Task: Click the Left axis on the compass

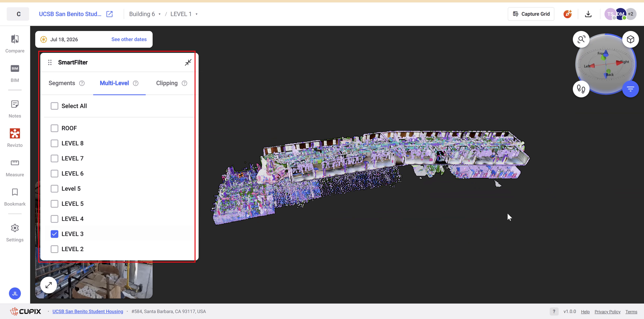Action: 589,66
